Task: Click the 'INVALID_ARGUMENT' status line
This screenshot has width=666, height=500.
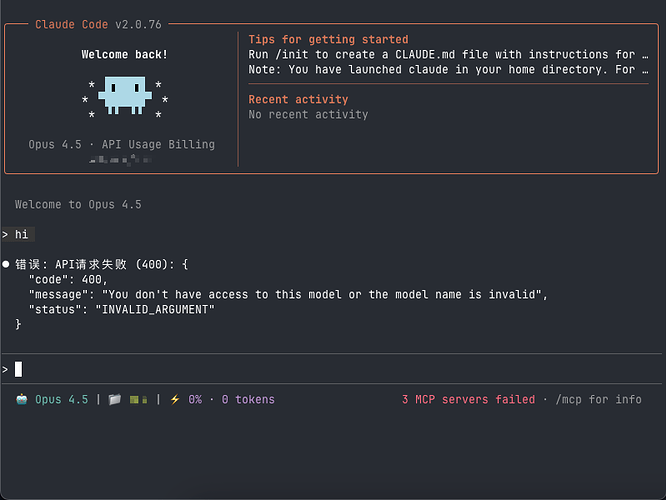Action: pos(121,310)
